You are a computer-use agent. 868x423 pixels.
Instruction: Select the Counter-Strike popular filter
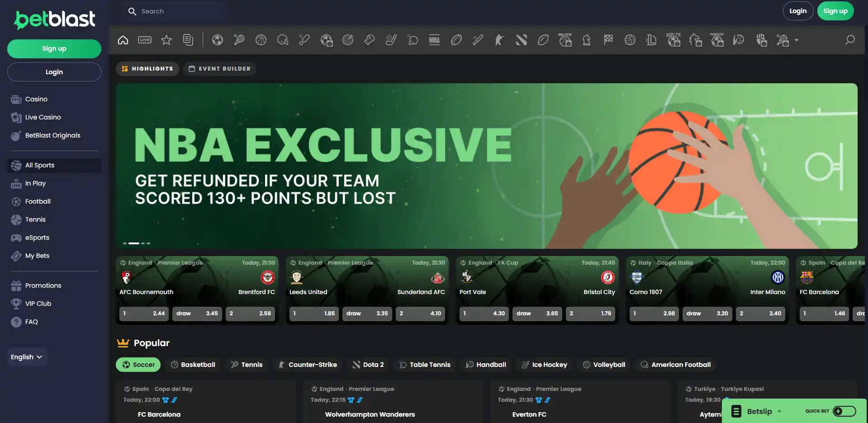(x=308, y=365)
